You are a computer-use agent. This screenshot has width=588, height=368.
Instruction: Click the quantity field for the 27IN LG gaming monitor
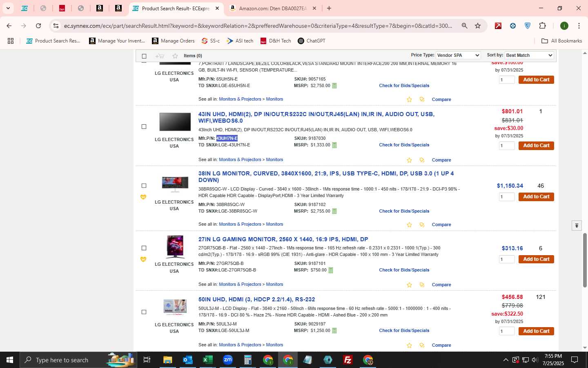(507, 259)
